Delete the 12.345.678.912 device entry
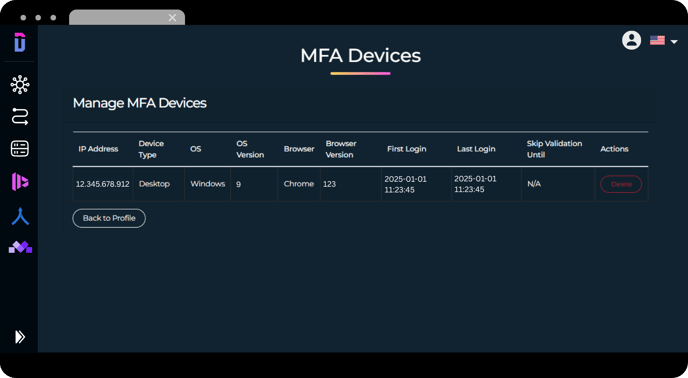The image size is (688, 378). (621, 184)
